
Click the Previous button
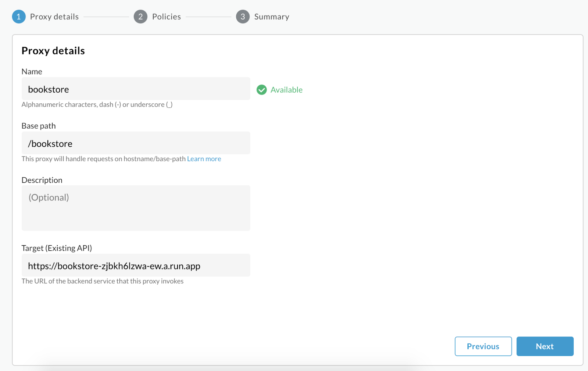coord(483,346)
